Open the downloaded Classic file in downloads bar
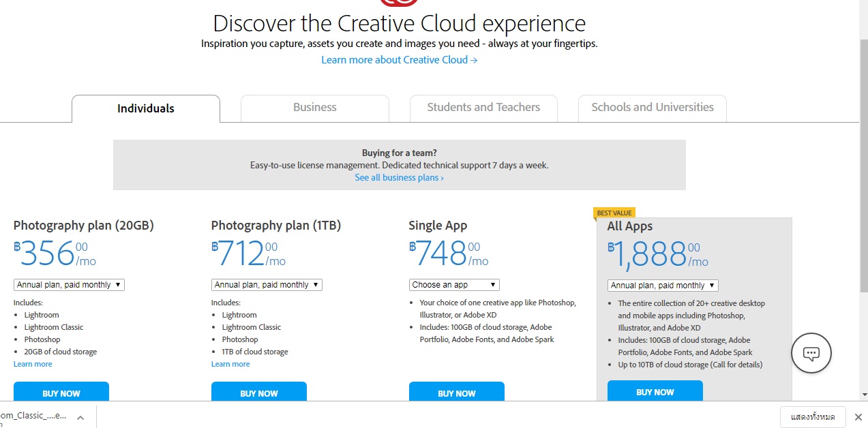Image resolution: width=868 pixels, height=428 pixels. (x=34, y=416)
